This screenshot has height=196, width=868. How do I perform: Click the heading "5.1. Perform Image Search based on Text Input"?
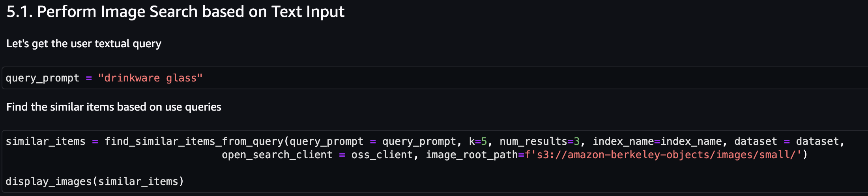pyautogui.click(x=176, y=12)
